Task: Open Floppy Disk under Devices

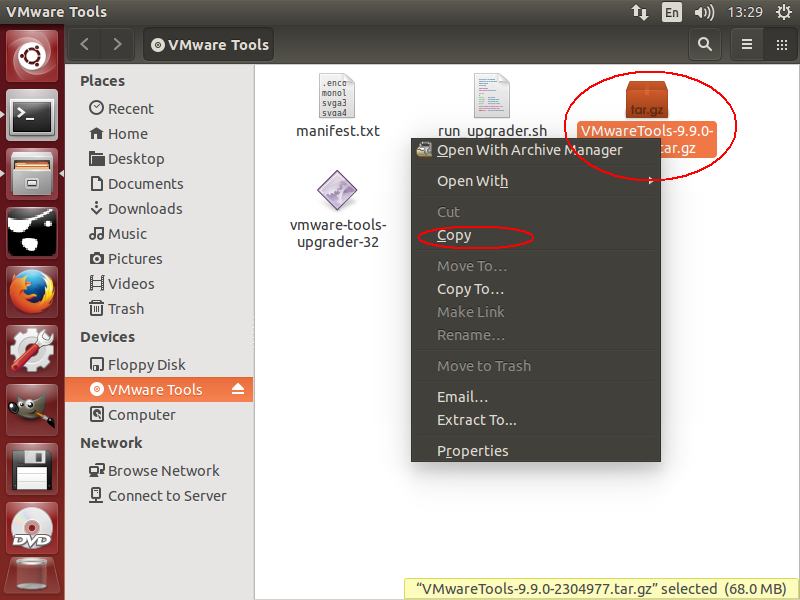Action: point(159,365)
